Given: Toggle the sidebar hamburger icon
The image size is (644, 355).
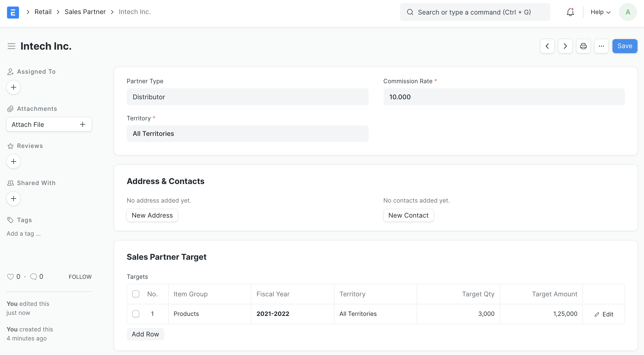Looking at the screenshot, I should [11, 46].
